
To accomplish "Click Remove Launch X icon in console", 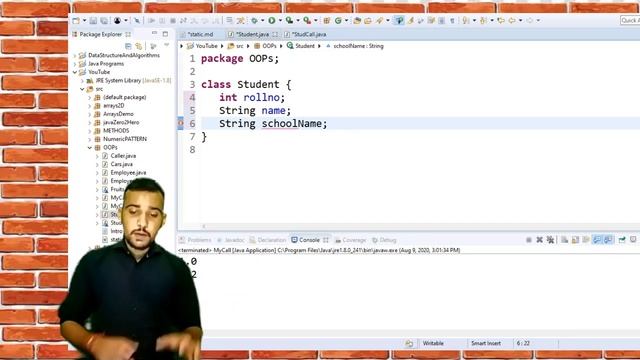I will coord(540,240).
